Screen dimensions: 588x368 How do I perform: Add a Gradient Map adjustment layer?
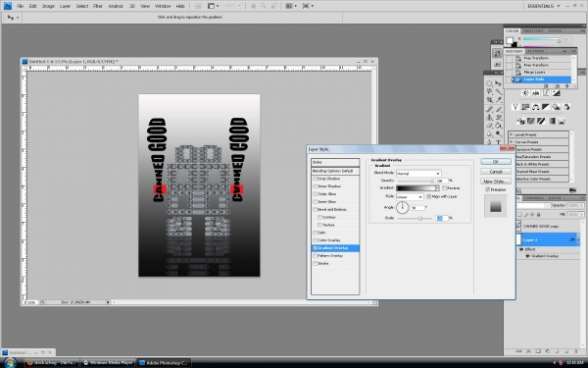pos(551,121)
